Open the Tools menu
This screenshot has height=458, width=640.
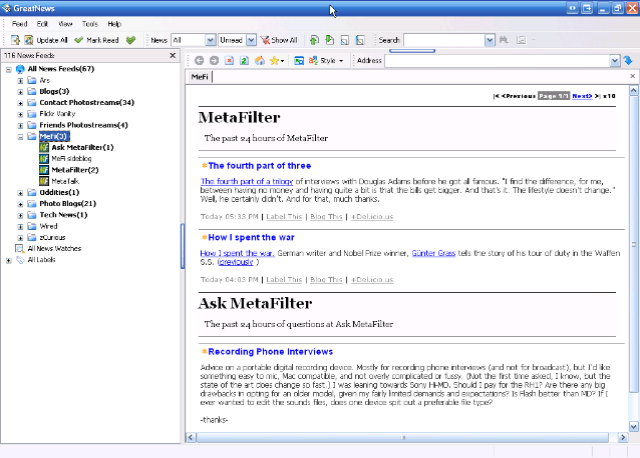point(90,24)
